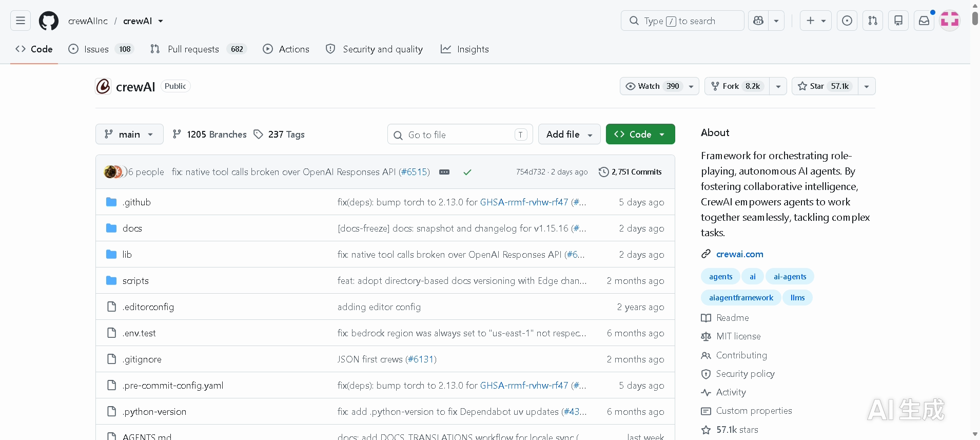View 237 Tags

click(279, 135)
